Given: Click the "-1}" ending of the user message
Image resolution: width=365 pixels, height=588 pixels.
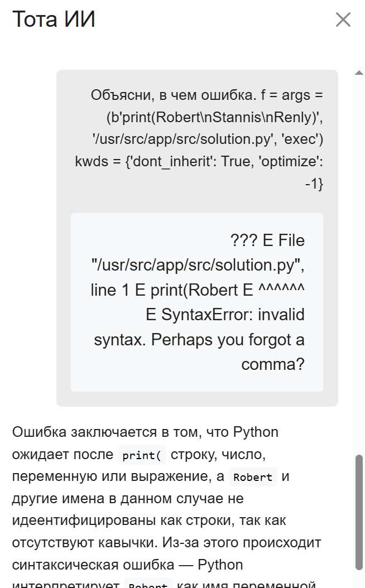Looking at the screenshot, I should pos(314,184).
